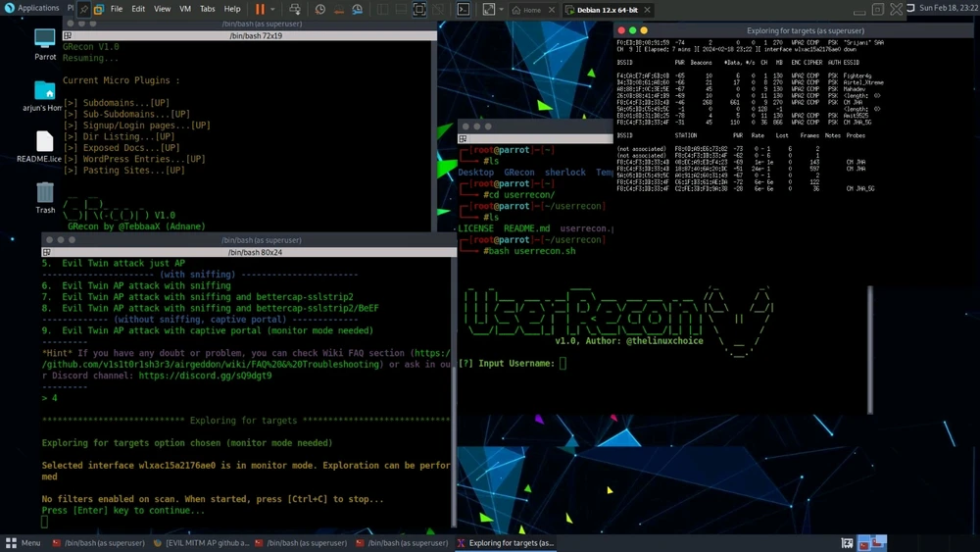This screenshot has height=552, width=980.
Task: Toggle the VMware thumbnail bar icon
Action: coord(401,10)
